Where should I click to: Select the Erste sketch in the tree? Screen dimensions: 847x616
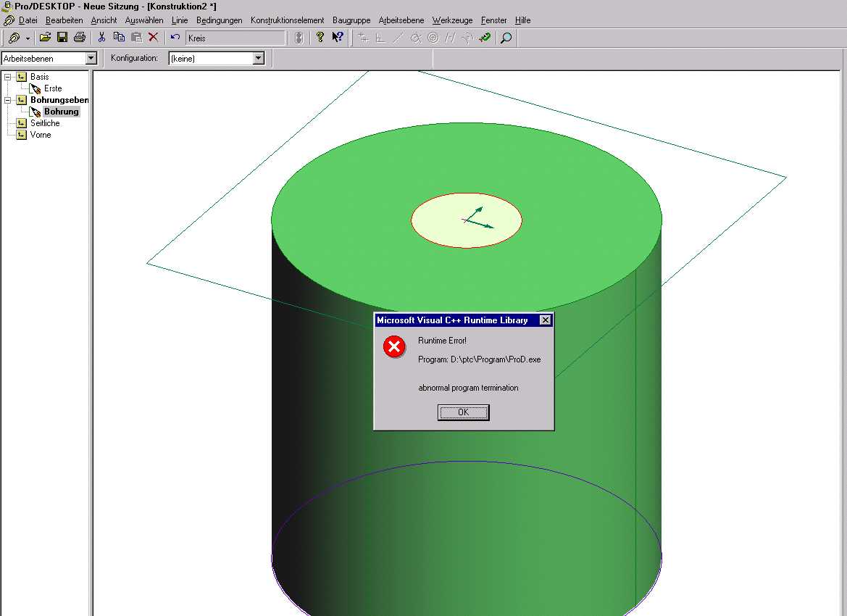53,88
